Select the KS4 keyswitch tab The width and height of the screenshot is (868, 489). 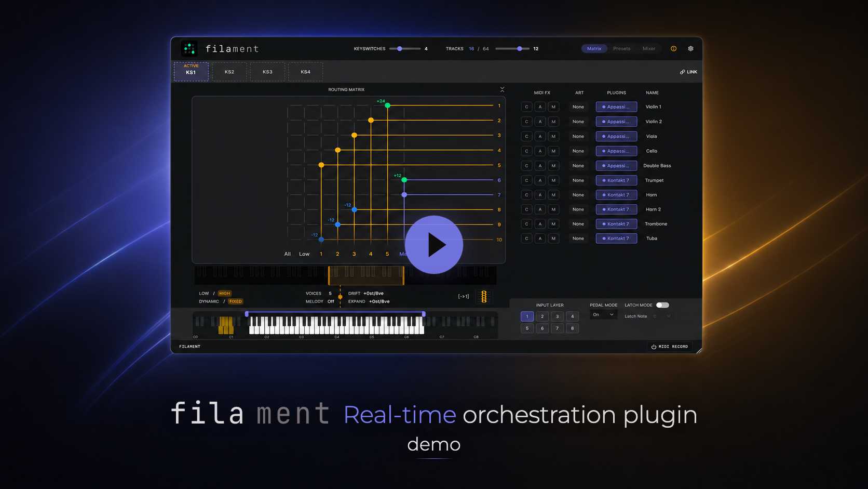(x=306, y=72)
